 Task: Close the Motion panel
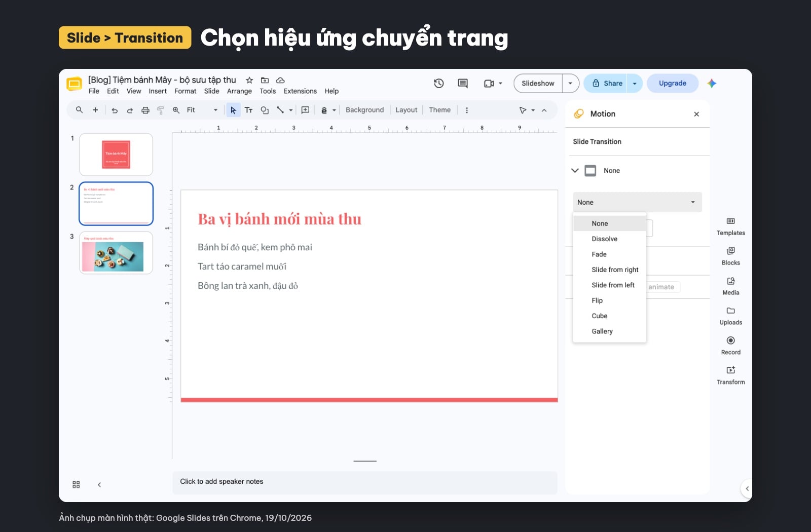pyautogui.click(x=696, y=114)
